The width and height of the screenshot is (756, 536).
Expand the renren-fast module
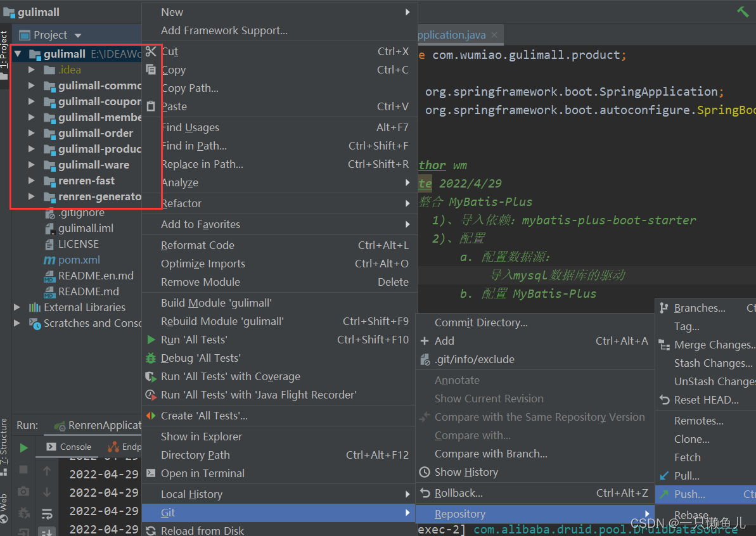tap(31, 181)
